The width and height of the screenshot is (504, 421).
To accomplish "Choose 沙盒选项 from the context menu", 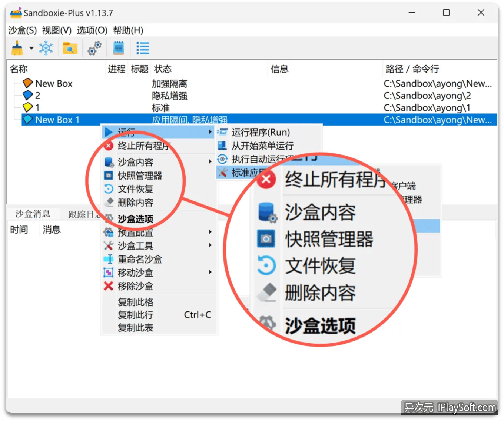I will tap(136, 219).
